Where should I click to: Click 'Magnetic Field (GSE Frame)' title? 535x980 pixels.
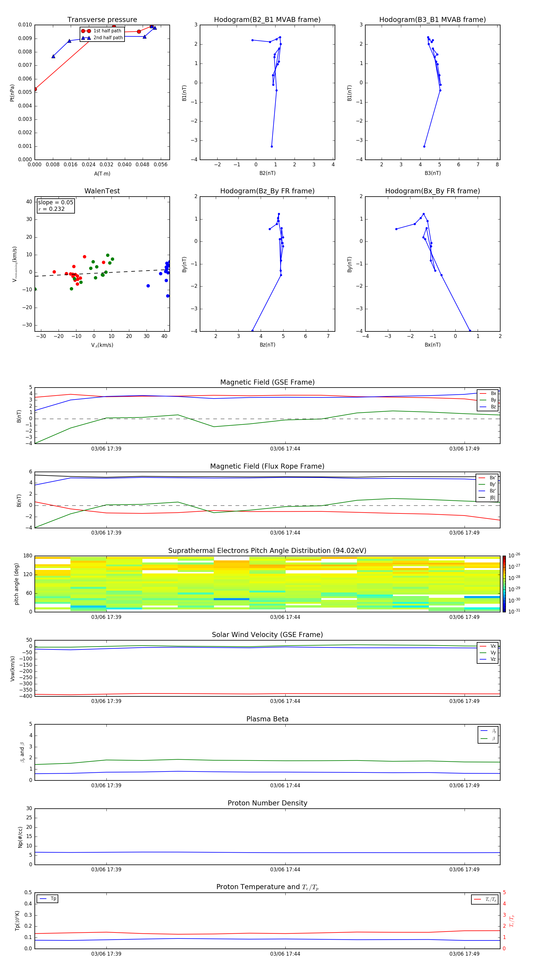[x=267, y=382]
